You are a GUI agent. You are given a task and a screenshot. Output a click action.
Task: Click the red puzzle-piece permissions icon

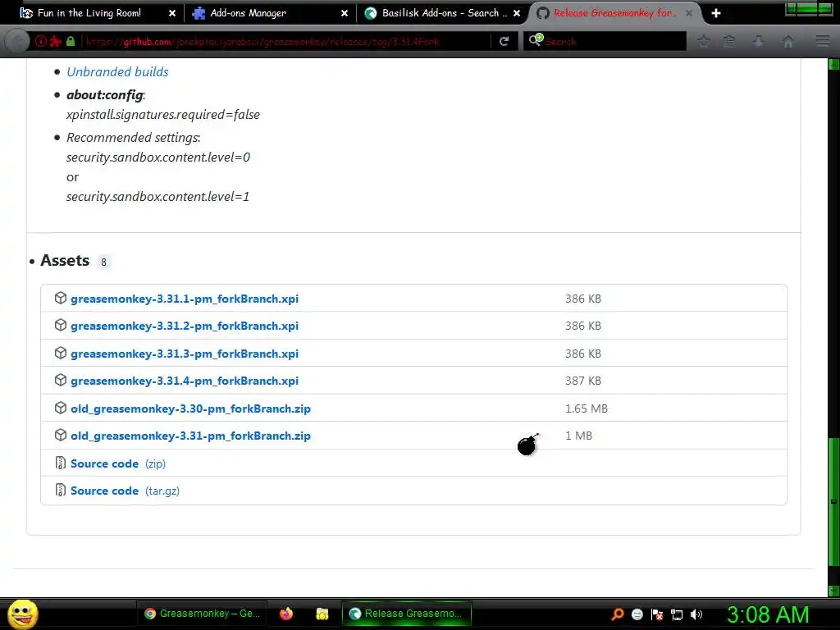point(55,41)
